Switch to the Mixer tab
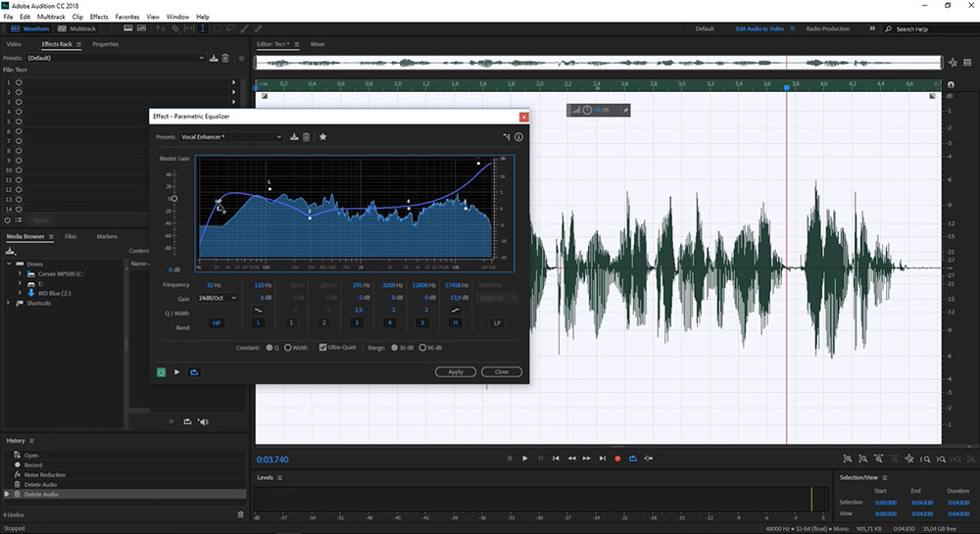The image size is (980, 534). coord(318,44)
